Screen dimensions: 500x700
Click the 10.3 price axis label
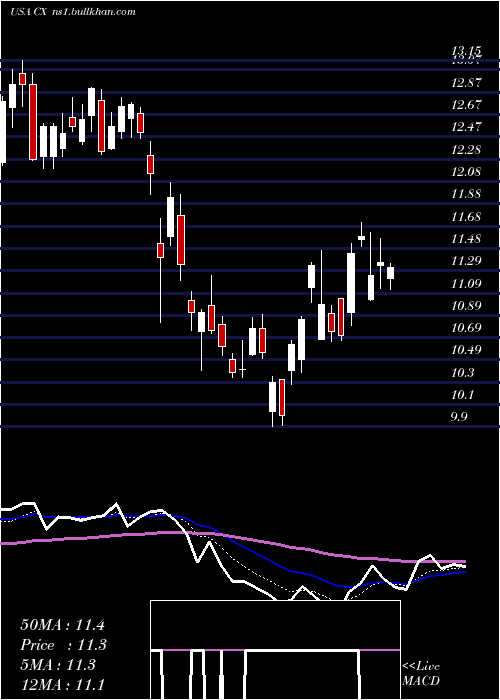pos(462,373)
